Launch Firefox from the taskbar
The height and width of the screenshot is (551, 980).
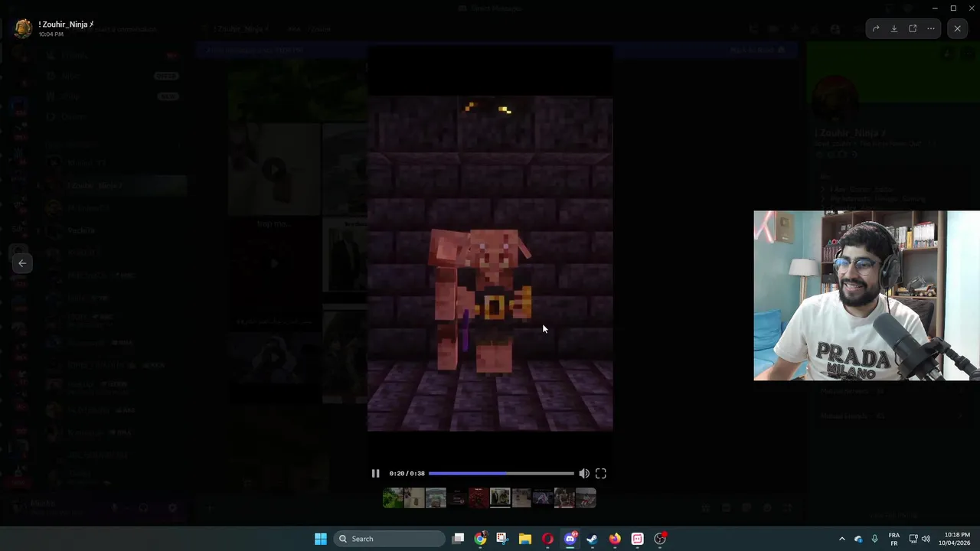[x=615, y=539]
